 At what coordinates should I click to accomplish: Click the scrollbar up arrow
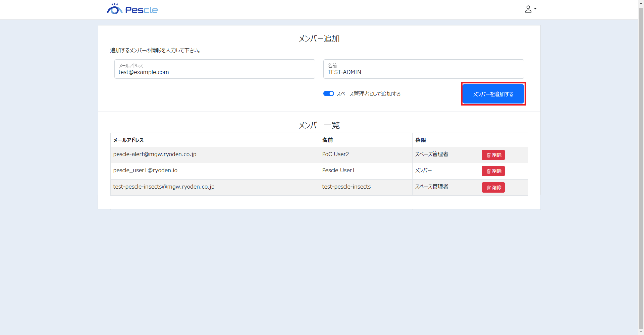tap(641, 3)
